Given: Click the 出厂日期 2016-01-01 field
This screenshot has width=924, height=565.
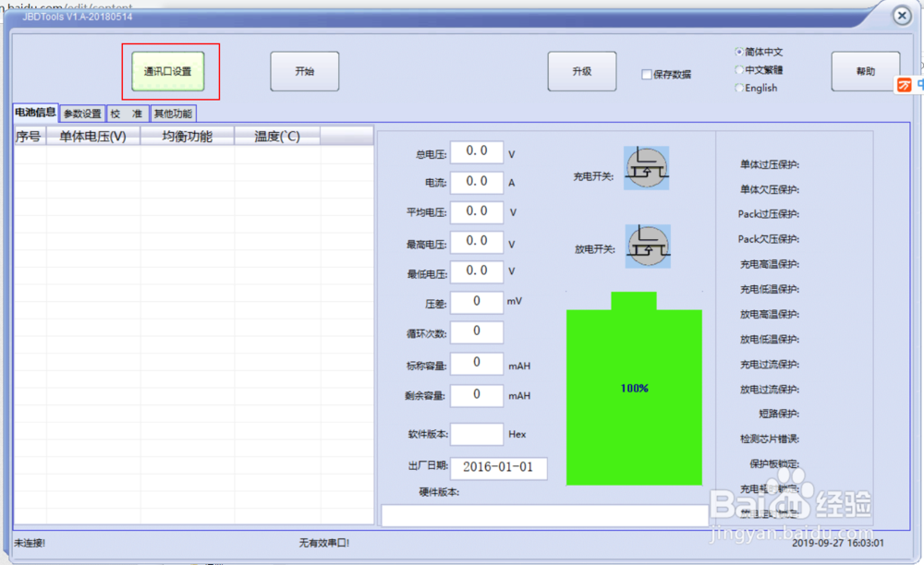Looking at the screenshot, I should pyautogui.click(x=499, y=468).
